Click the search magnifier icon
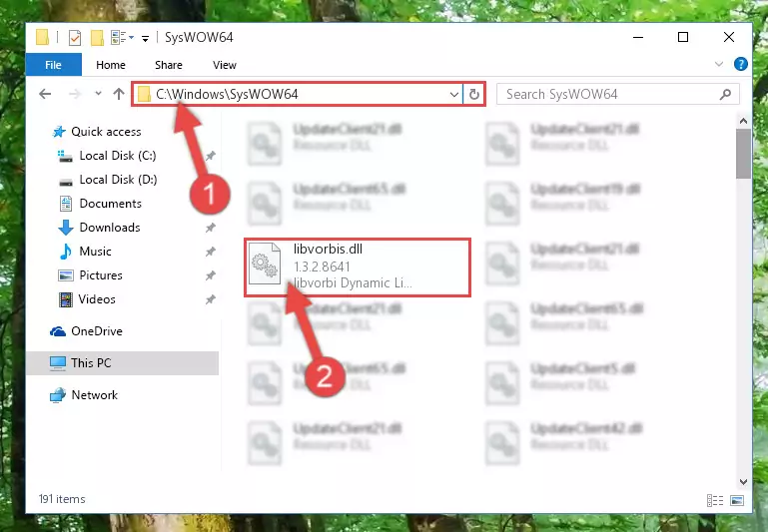Image resolution: width=768 pixels, height=532 pixels. coord(725,94)
